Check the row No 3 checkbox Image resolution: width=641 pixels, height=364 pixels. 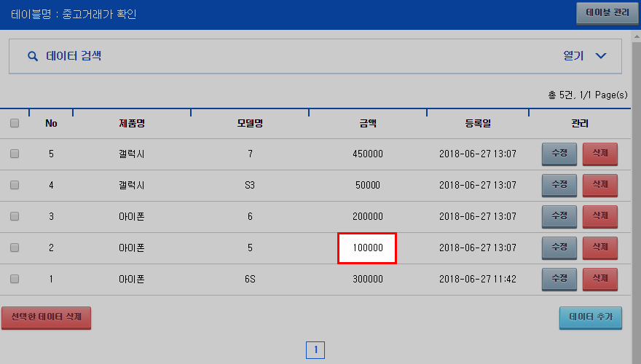click(x=15, y=216)
